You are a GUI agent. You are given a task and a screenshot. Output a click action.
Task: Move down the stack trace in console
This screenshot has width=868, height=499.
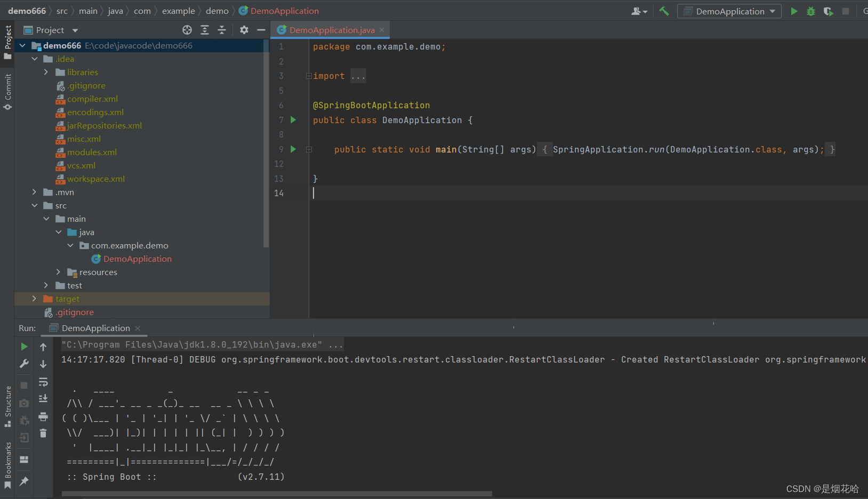coord(43,364)
